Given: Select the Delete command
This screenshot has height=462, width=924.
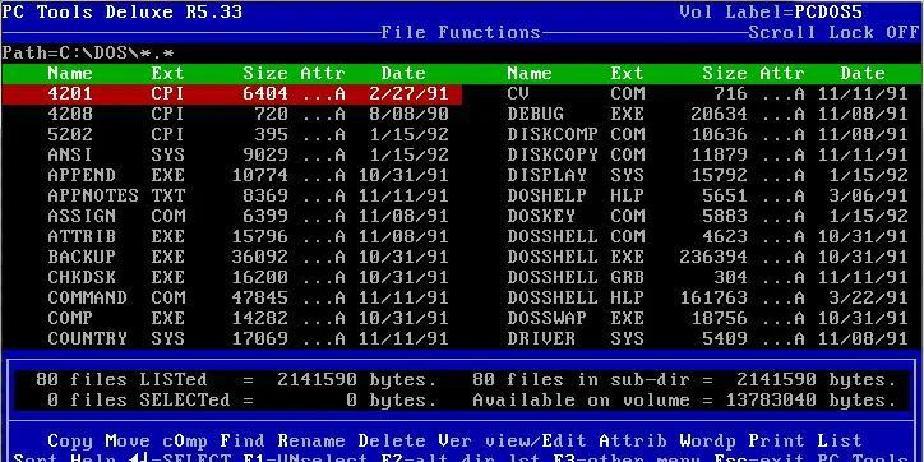Looking at the screenshot, I should 391,440.
